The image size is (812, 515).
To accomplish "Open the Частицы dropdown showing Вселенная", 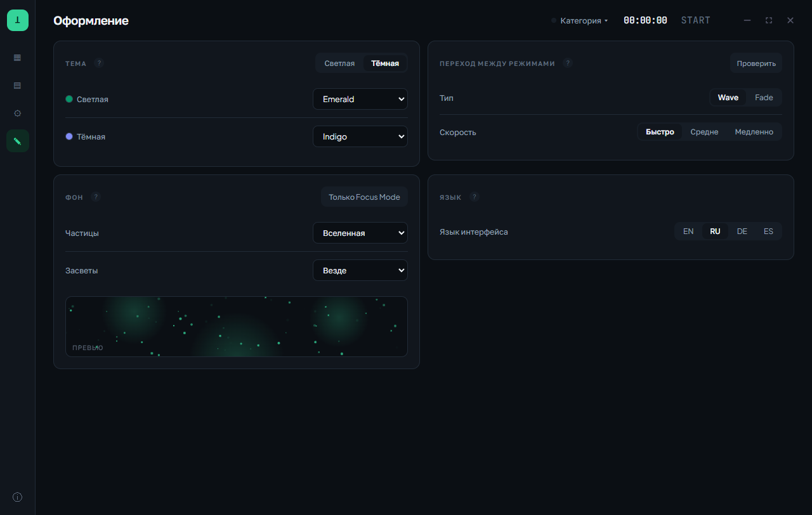I will (x=360, y=233).
